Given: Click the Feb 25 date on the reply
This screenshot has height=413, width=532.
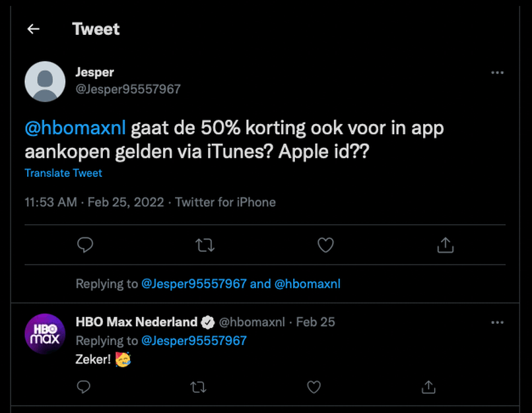Looking at the screenshot, I should (316, 322).
